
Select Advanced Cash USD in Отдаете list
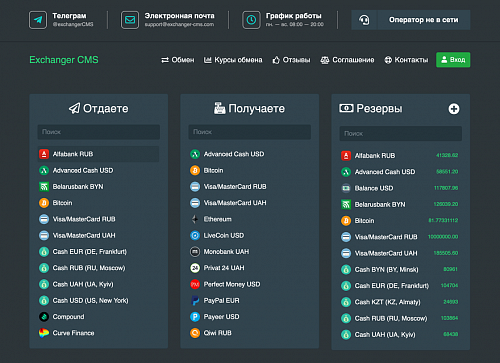98,170
